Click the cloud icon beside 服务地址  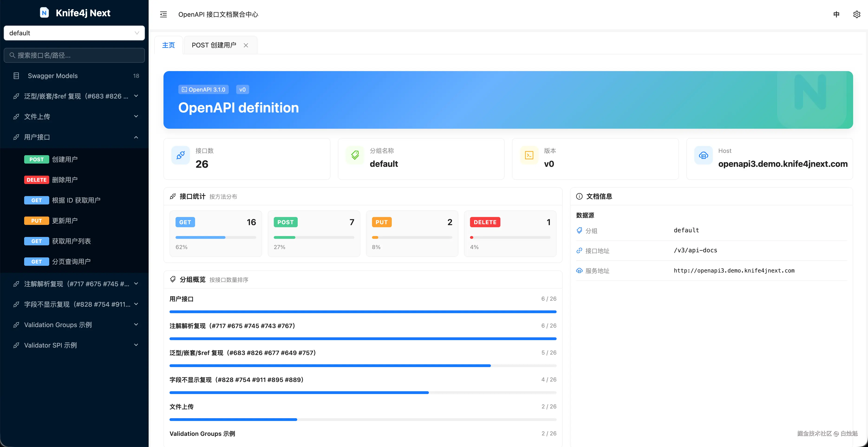click(x=579, y=271)
